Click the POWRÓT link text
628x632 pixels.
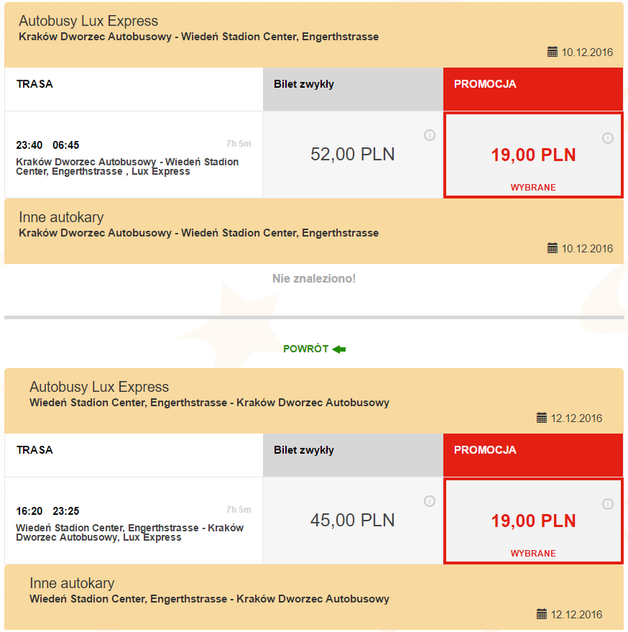[x=305, y=349]
